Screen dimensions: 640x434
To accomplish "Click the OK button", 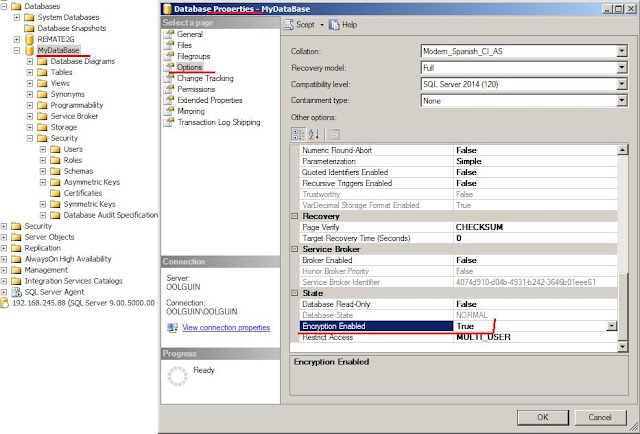I will (543, 417).
